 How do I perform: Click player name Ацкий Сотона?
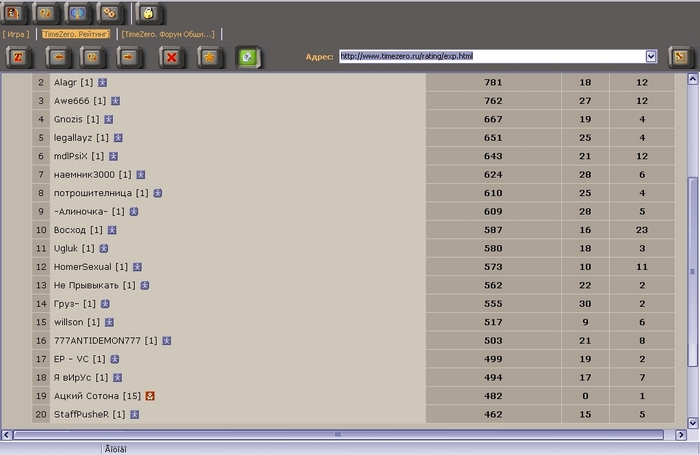(x=86, y=396)
